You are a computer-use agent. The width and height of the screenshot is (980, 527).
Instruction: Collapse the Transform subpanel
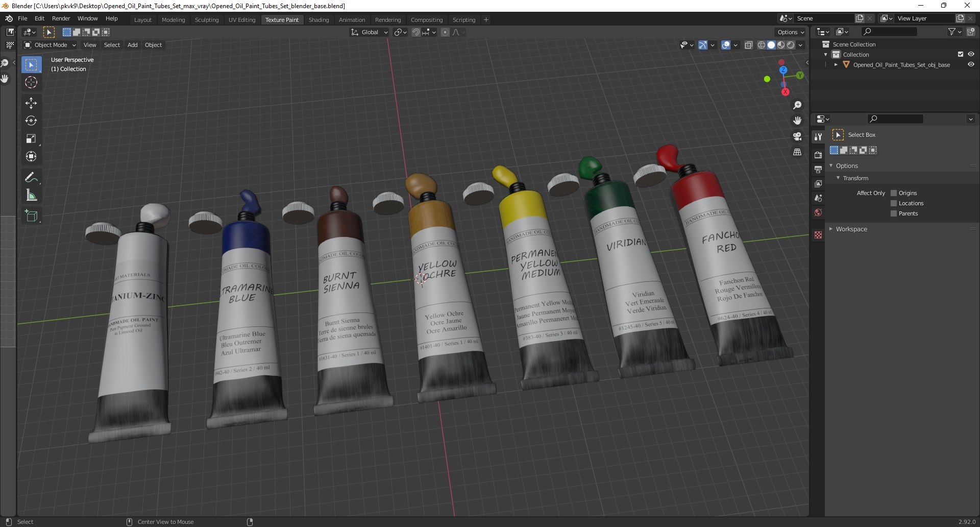838,178
